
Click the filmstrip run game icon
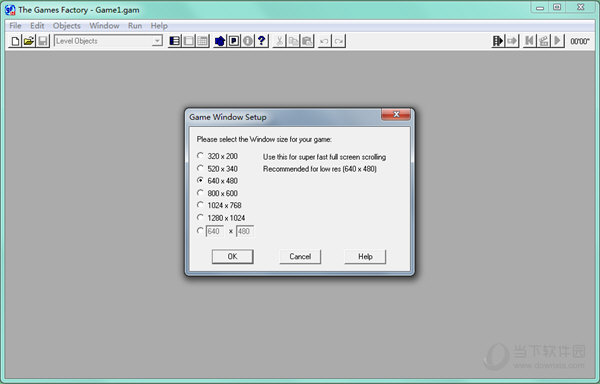tap(498, 41)
